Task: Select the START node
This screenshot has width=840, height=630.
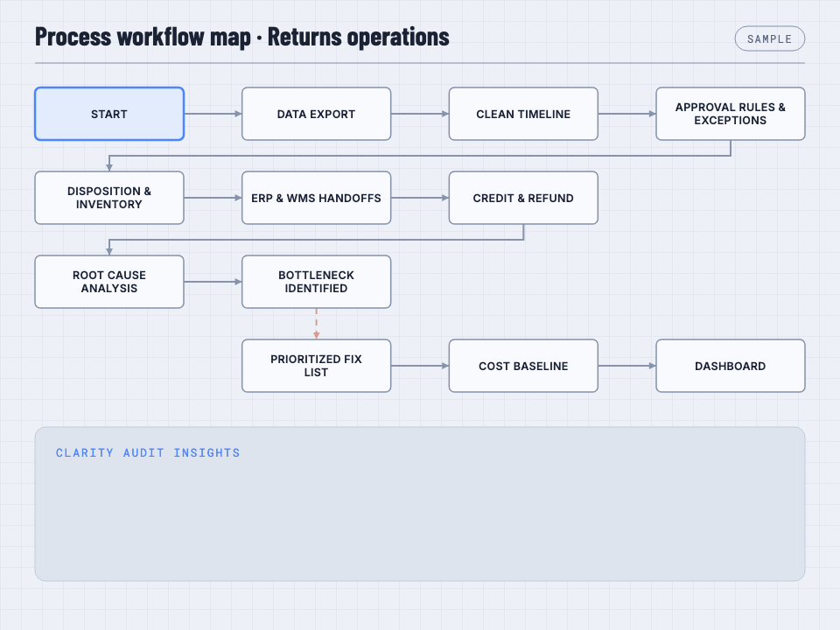Action: [x=109, y=114]
